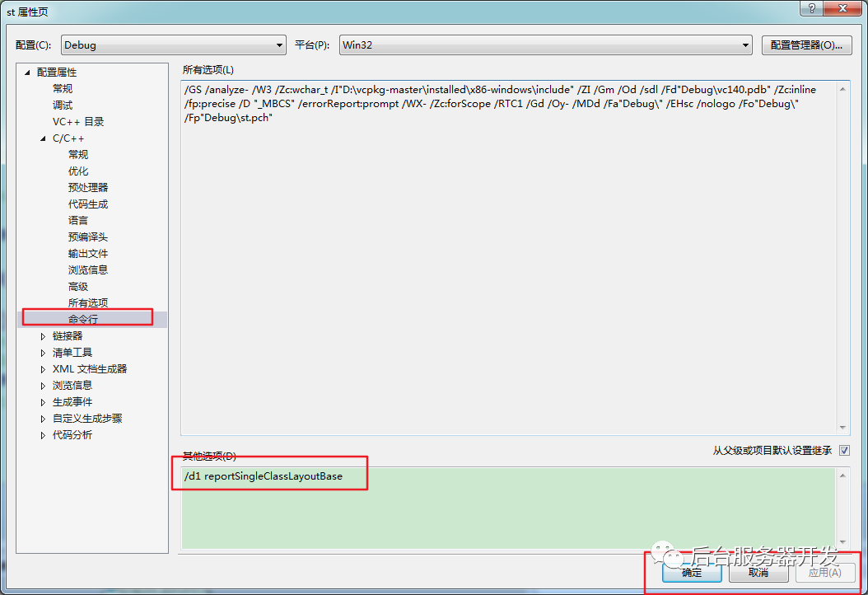The height and width of the screenshot is (595, 868).
Task: Collapse the C/C++ tree node
Action: tap(44, 138)
